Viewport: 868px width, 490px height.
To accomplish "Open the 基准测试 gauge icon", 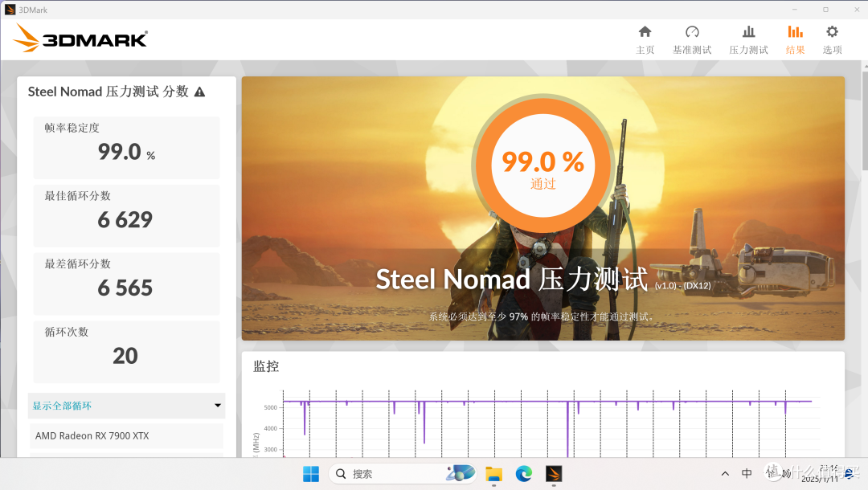I will coord(692,31).
